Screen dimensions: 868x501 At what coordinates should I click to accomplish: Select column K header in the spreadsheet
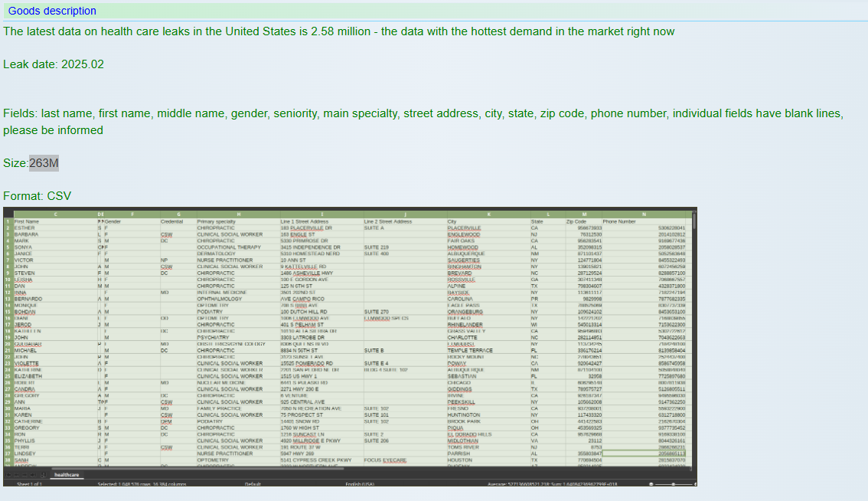click(488, 214)
